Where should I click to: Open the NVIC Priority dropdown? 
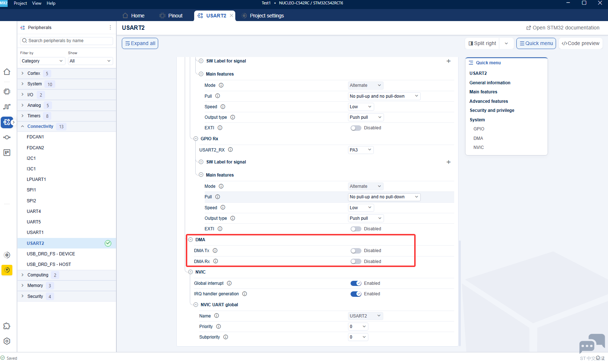click(358, 327)
